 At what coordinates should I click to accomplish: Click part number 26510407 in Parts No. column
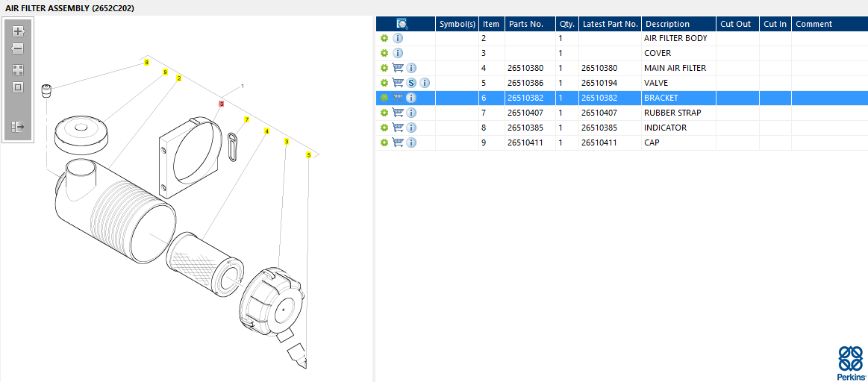pyautogui.click(x=525, y=113)
